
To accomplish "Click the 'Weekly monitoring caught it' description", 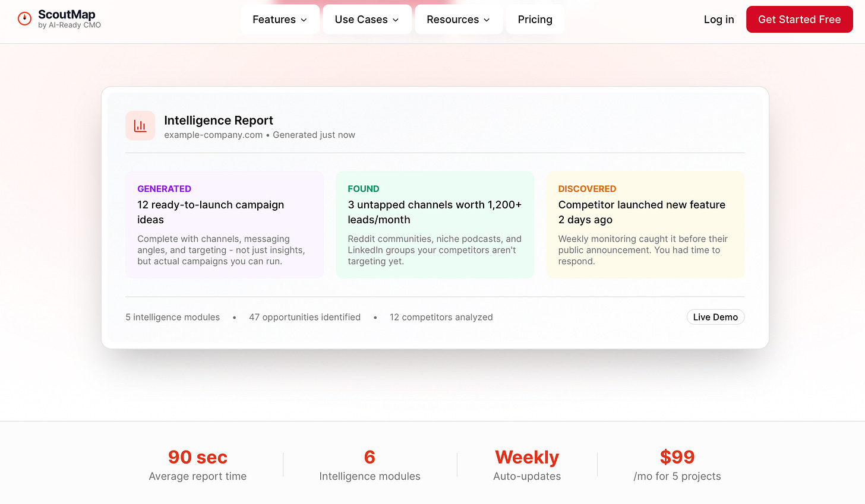I will click(x=643, y=250).
